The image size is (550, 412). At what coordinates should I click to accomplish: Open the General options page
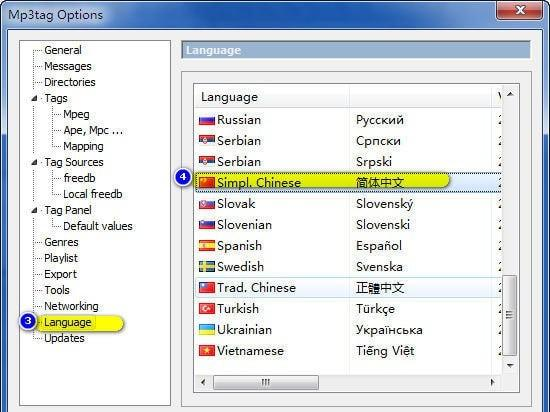click(63, 50)
